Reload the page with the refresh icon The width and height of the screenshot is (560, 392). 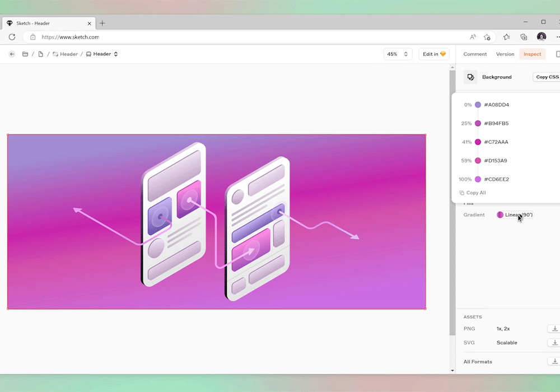(12, 37)
